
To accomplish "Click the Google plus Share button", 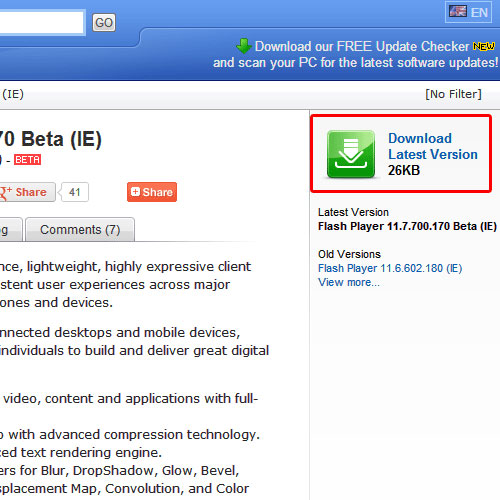I will (x=27, y=192).
